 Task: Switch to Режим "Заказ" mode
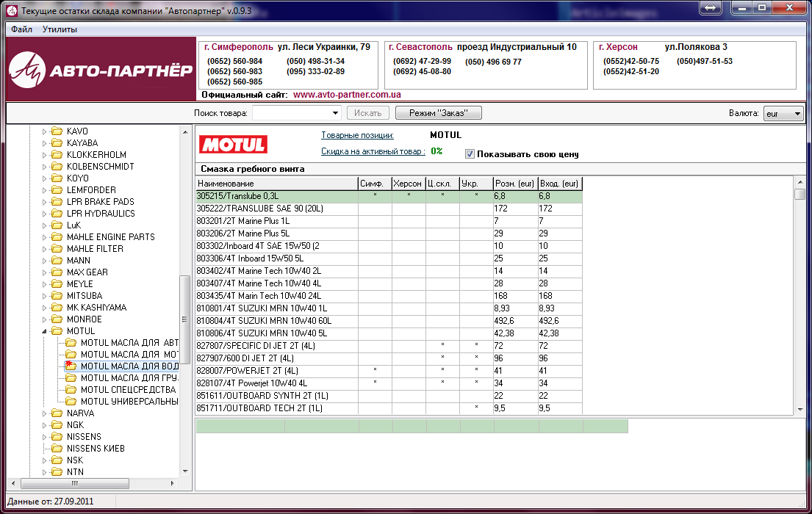click(439, 113)
